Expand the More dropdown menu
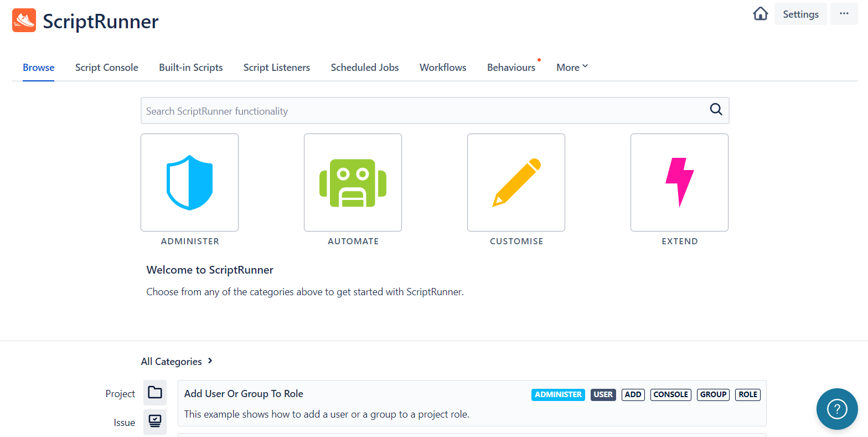This screenshot has width=868, height=437. 572,67
